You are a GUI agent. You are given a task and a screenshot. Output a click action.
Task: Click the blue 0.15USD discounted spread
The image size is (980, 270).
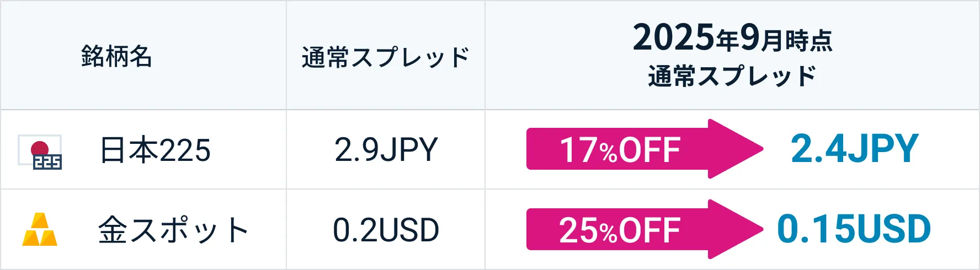click(x=854, y=229)
